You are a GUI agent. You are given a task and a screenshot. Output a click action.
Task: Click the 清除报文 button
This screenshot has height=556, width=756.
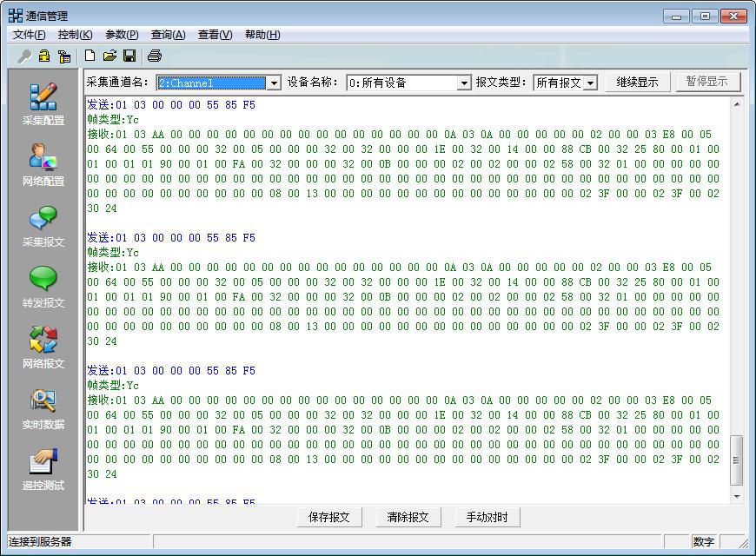pos(408,518)
